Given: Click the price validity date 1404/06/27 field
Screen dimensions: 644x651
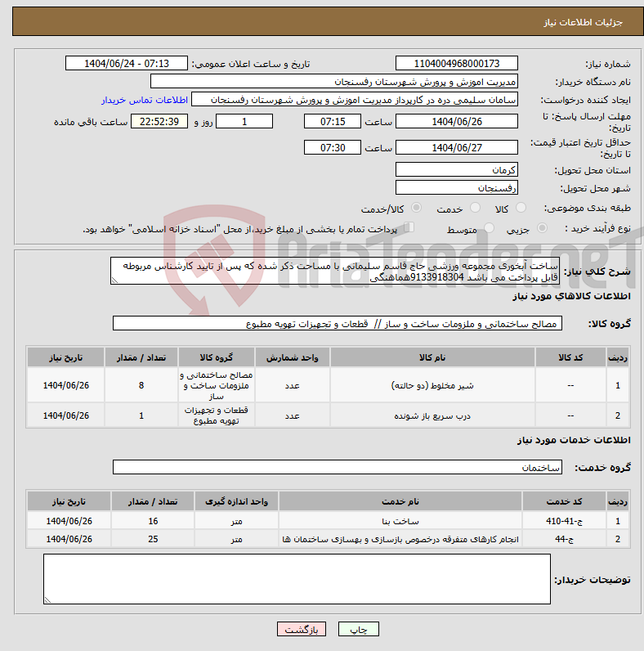Looking at the screenshot, I should [457, 147].
